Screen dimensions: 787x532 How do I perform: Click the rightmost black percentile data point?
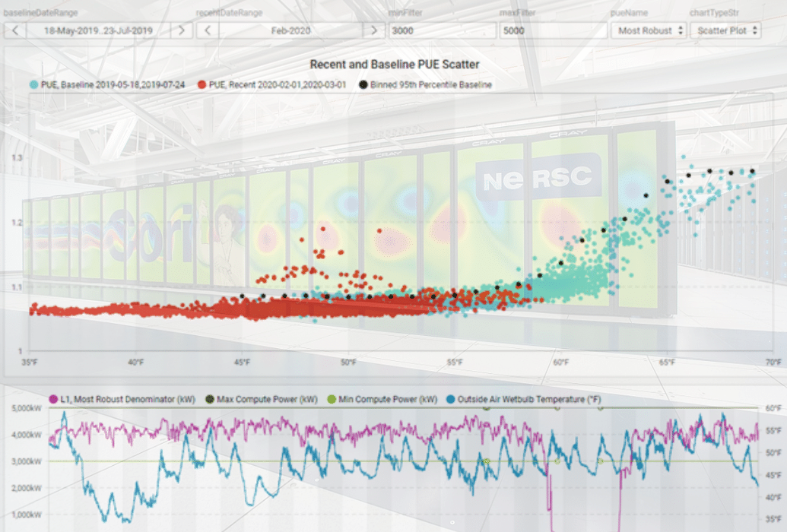pos(753,172)
